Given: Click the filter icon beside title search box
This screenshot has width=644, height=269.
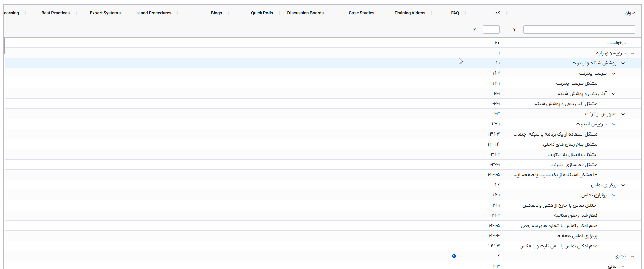Looking at the screenshot, I should pos(515,29).
